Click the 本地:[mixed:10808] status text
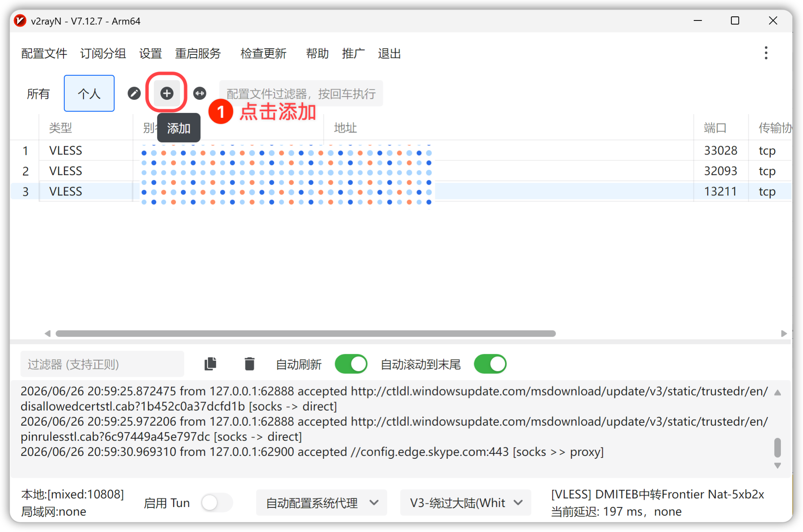The image size is (803, 532). pos(72,494)
